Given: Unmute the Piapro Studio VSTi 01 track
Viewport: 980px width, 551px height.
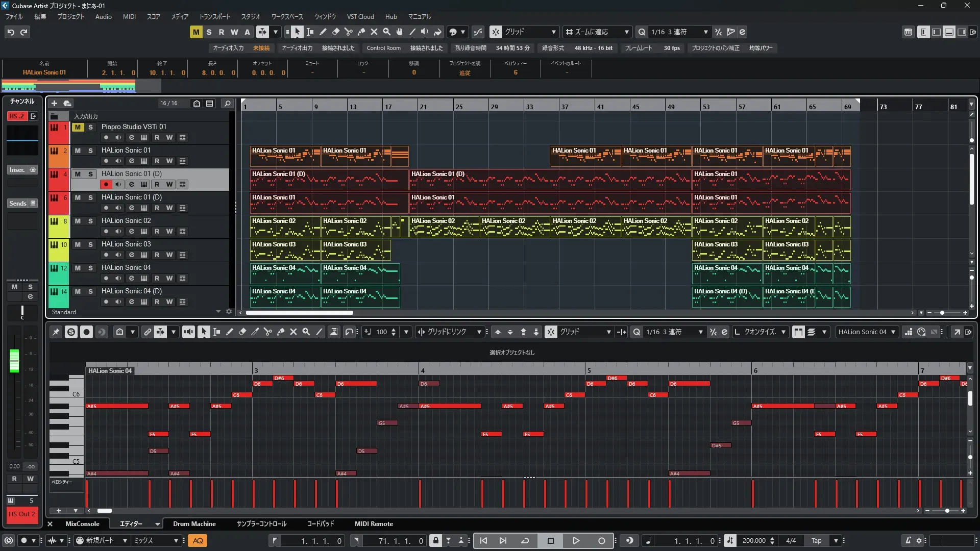Looking at the screenshot, I should pos(78,127).
